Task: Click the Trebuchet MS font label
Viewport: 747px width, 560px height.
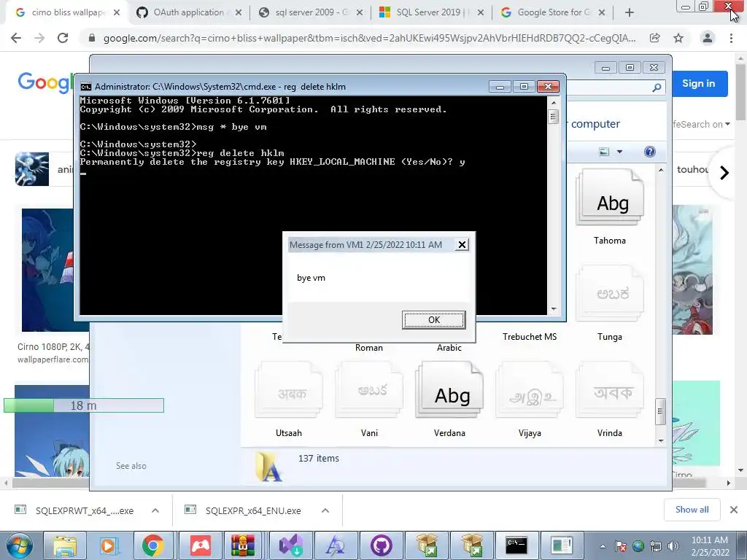Action: [530, 337]
